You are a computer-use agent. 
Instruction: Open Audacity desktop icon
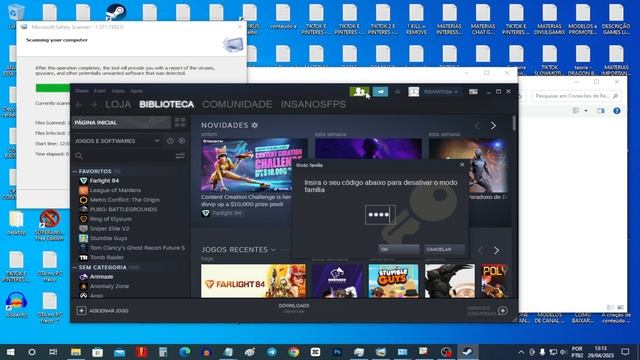pos(17,305)
